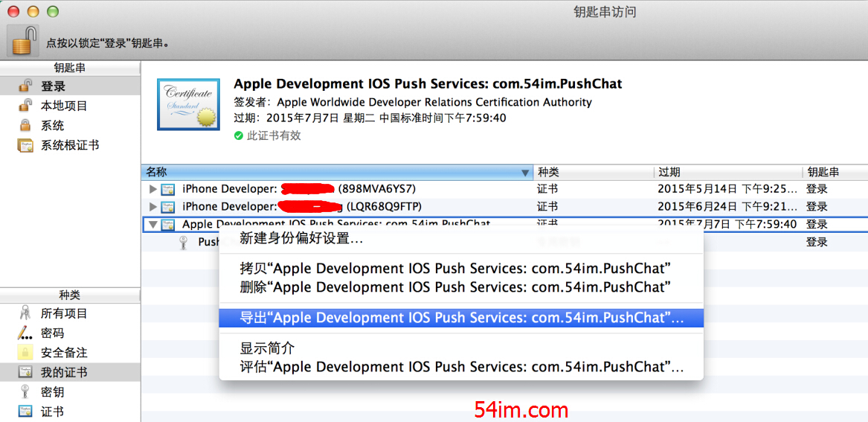This screenshot has width=868, height=422.
Task: Sort list by 过期 column header
Action: click(728, 172)
